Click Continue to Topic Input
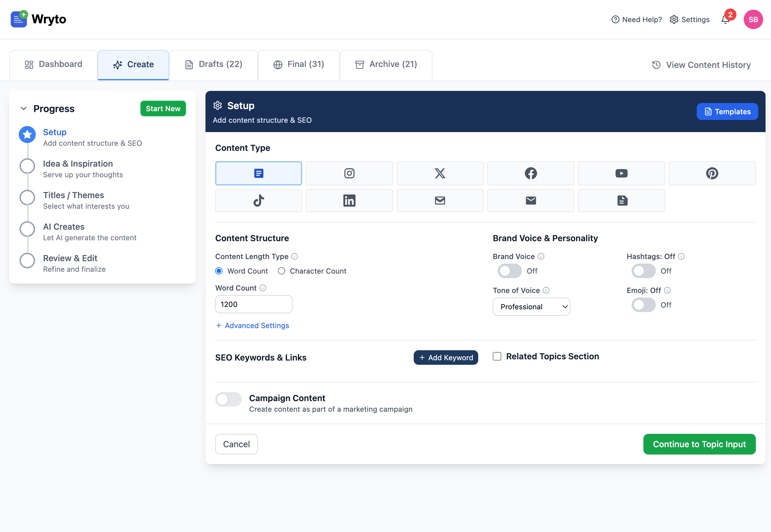 (x=699, y=444)
